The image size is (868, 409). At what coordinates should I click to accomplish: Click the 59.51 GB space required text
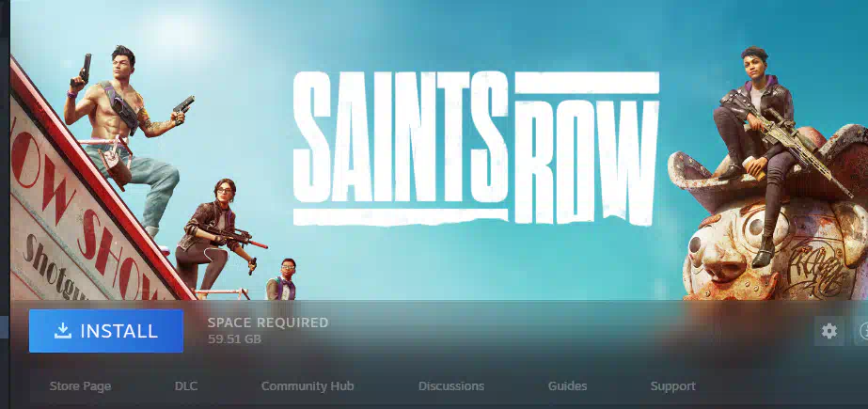coord(235,338)
